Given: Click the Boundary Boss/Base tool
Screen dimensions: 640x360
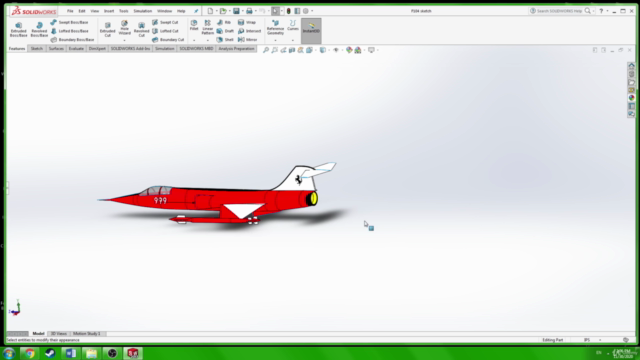Looking at the screenshot, I should coord(73,40).
